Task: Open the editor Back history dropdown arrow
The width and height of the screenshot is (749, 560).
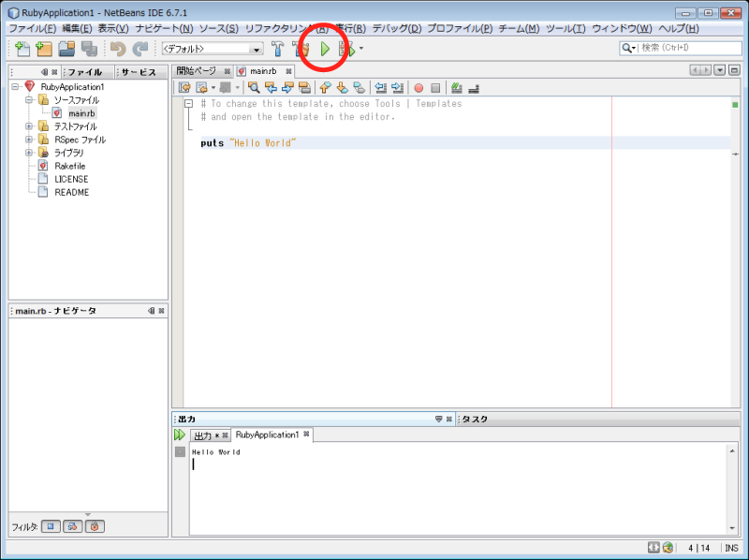Action: point(213,87)
